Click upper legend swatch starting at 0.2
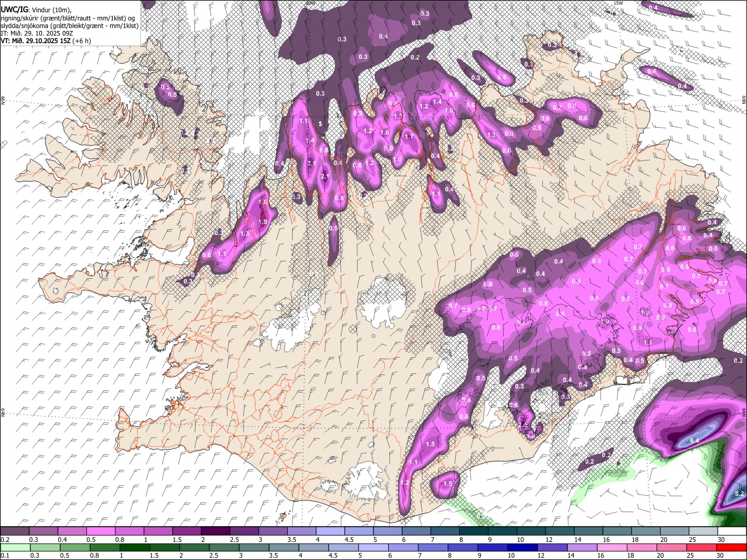The height and width of the screenshot is (560, 747). tap(15, 531)
